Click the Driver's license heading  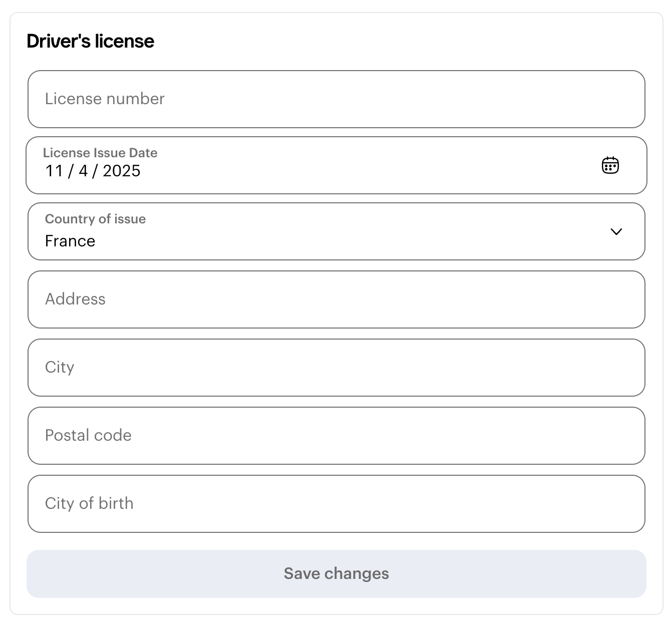tap(90, 41)
